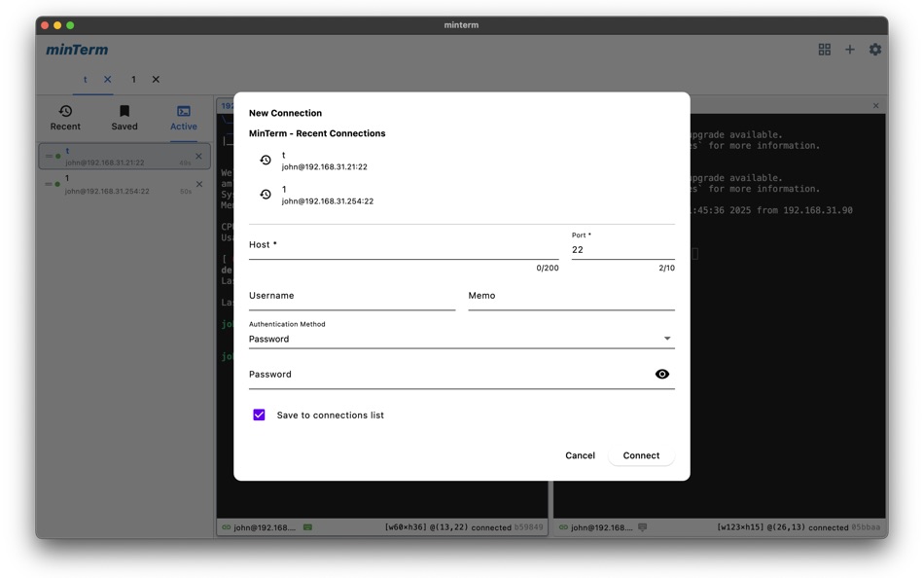Click the monitor icon in right terminal status bar
The height and width of the screenshot is (578, 924).
click(x=642, y=527)
